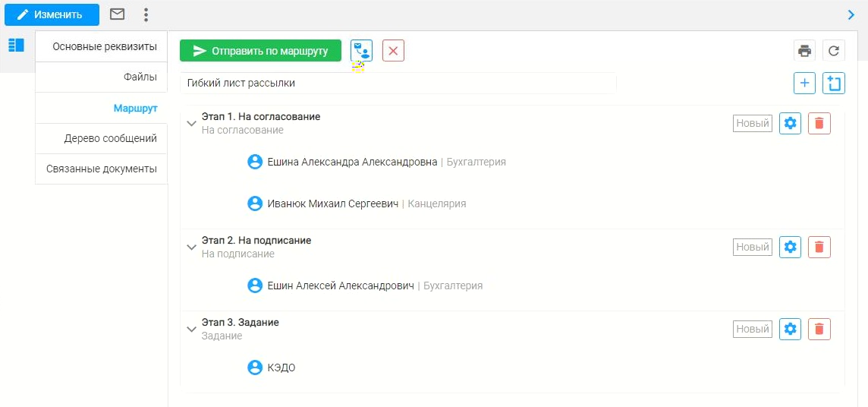Viewport: 868px width, 407px height.
Task: Add a new stage with plus icon
Action: pos(804,84)
